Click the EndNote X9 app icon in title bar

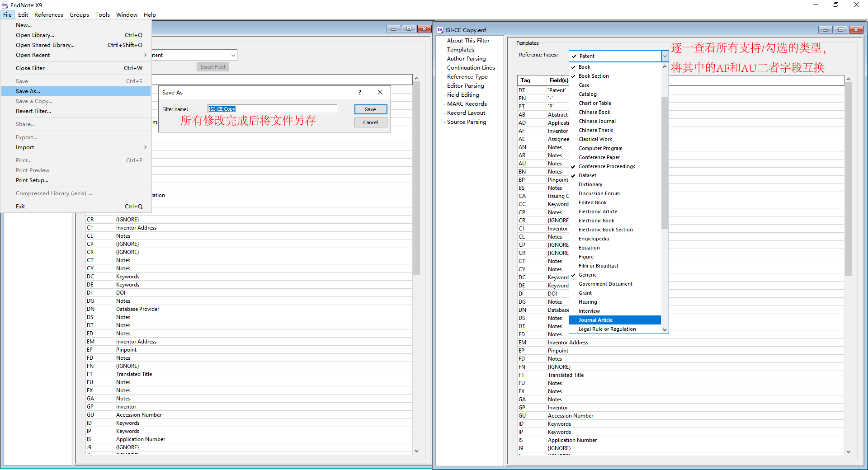pyautogui.click(x=5, y=5)
